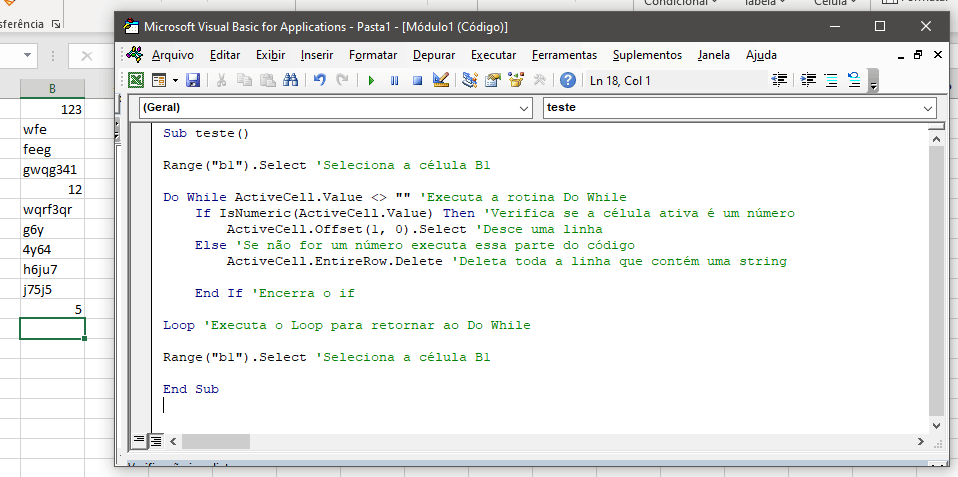The image size is (958, 477).
Task: Click the Break pause icon
Action: [394, 80]
